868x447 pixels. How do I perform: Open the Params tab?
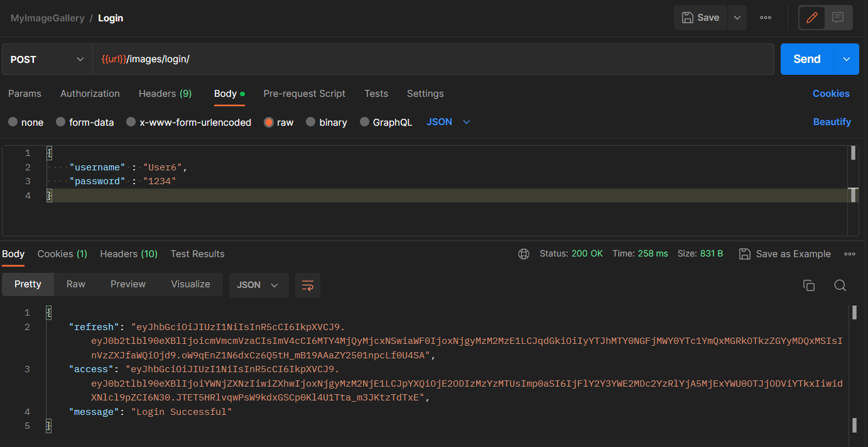coord(24,94)
